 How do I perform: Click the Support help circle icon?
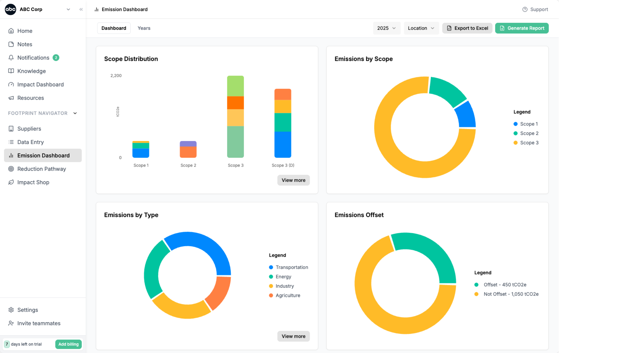click(x=525, y=9)
